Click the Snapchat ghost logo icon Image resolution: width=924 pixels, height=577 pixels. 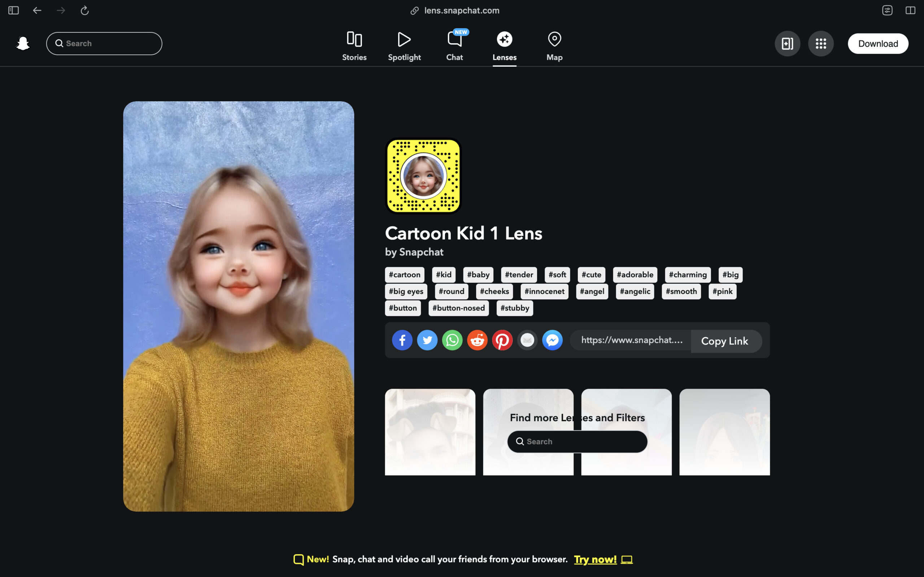[23, 43]
